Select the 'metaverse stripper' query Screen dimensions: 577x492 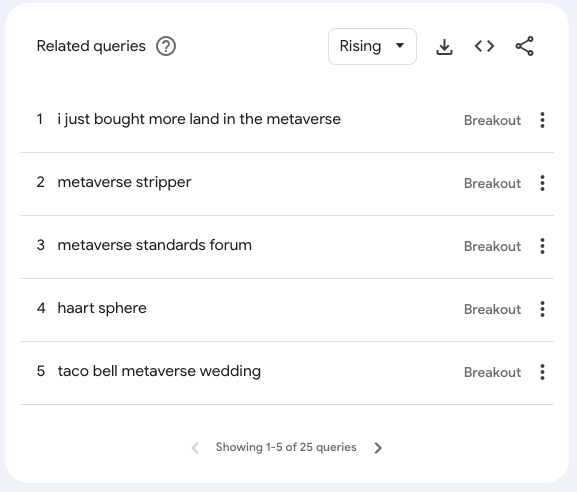[x=124, y=183]
